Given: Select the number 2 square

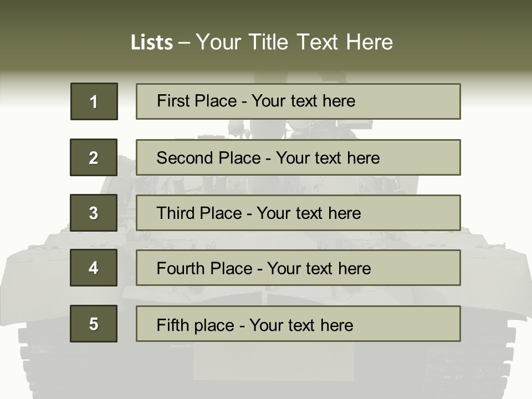Looking at the screenshot, I should point(94,157).
